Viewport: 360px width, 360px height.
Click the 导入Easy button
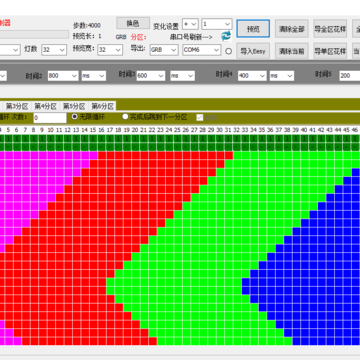(253, 51)
